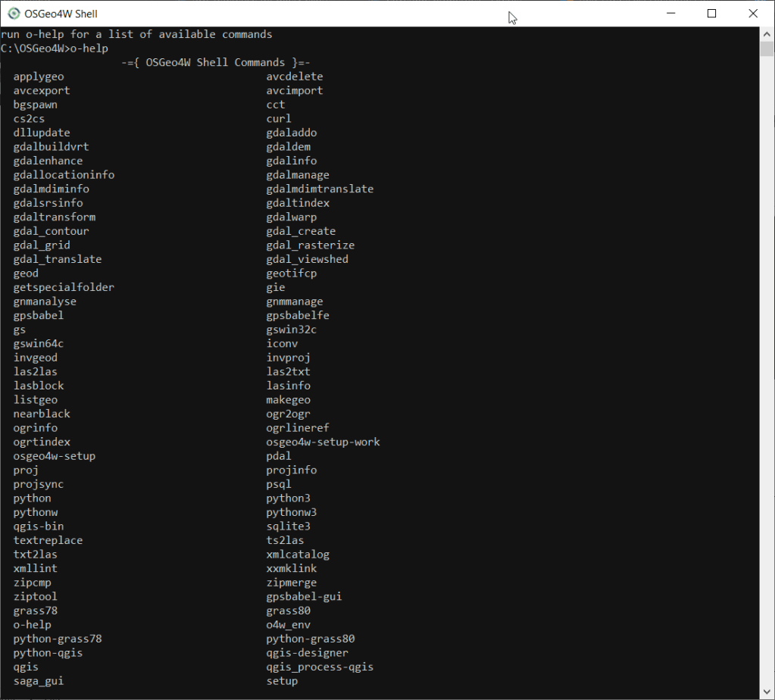The width and height of the screenshot is (775, 700).
Task: Minimize the OSGeo4W Shell window
Action: pos(670,13)
